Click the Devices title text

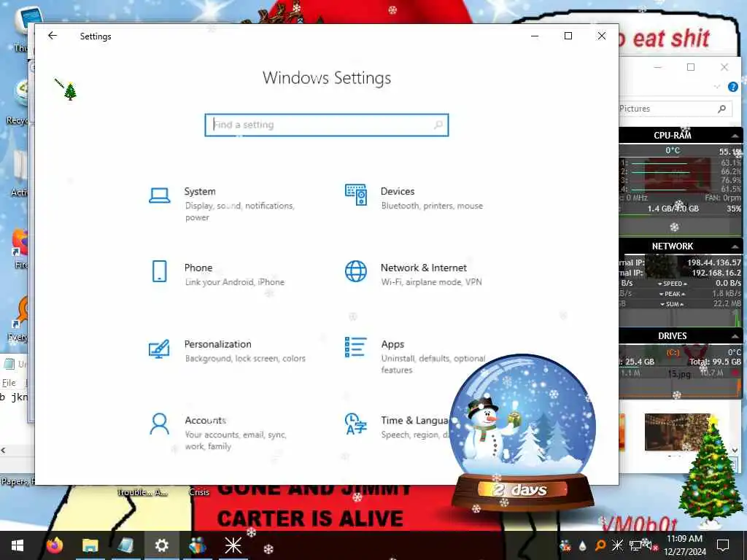coord(398,192)
